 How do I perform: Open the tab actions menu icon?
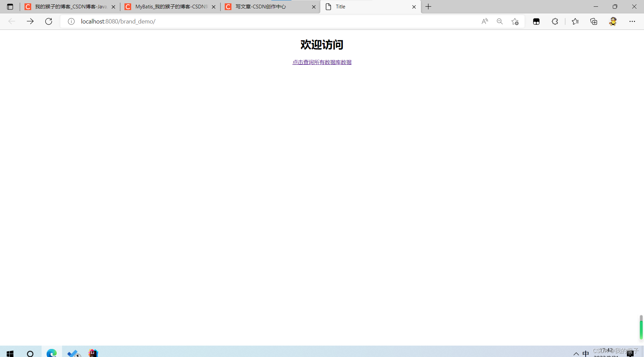click(x=10, y=7)
